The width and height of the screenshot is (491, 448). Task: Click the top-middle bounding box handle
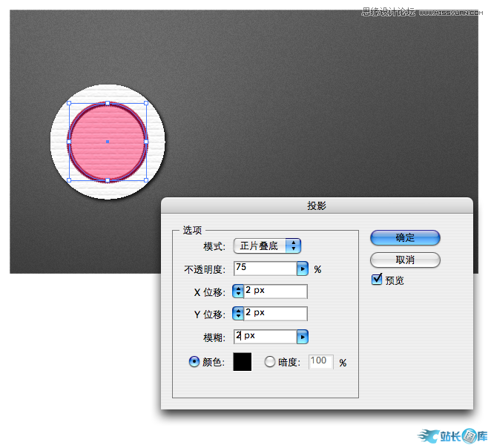[108, 103]
